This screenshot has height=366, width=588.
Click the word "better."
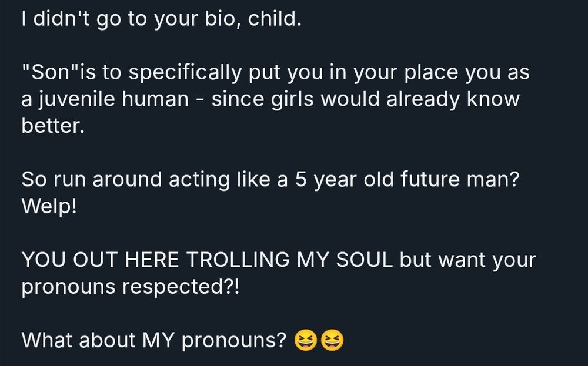pyautogui.click(x=53, y=126)
